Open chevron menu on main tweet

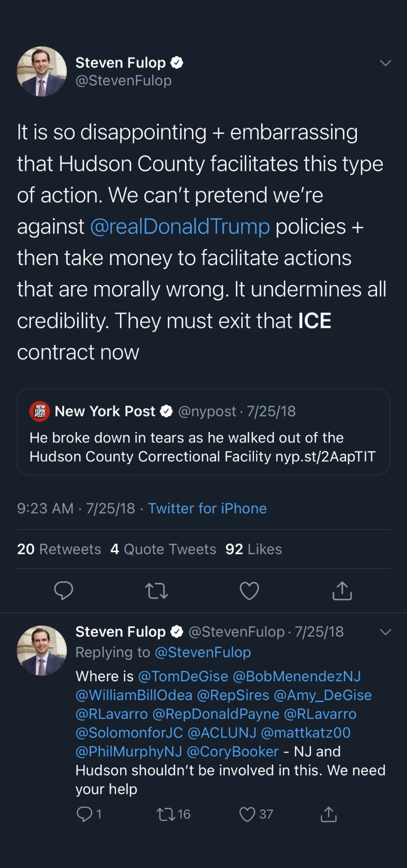[x=385, y=63]
